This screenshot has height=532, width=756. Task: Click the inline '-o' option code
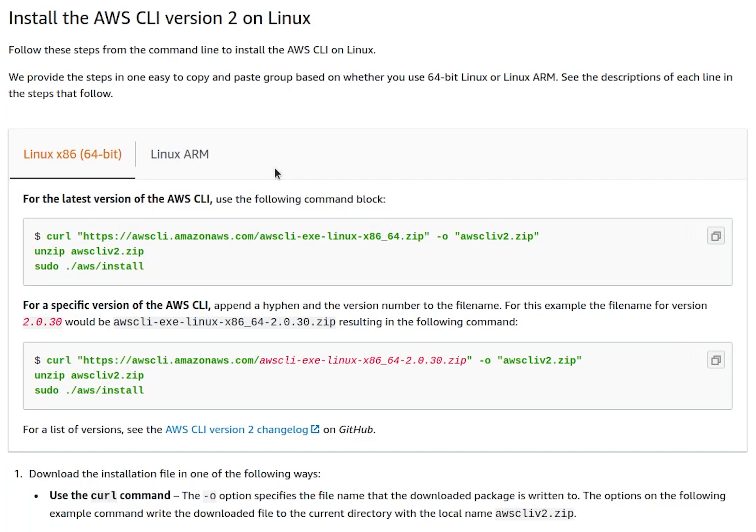(x=210, y=496)
